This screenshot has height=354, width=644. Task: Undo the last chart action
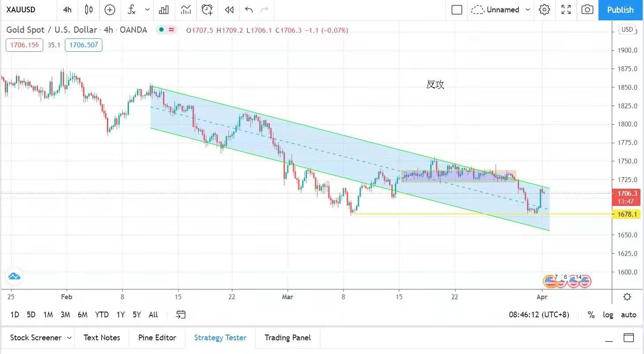coord(249,10)
